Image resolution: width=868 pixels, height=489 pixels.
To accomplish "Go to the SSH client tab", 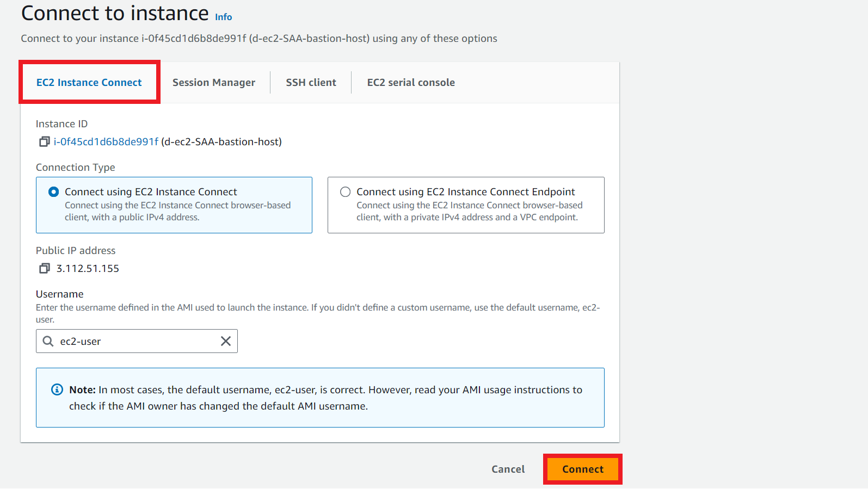I will (311, 83).
